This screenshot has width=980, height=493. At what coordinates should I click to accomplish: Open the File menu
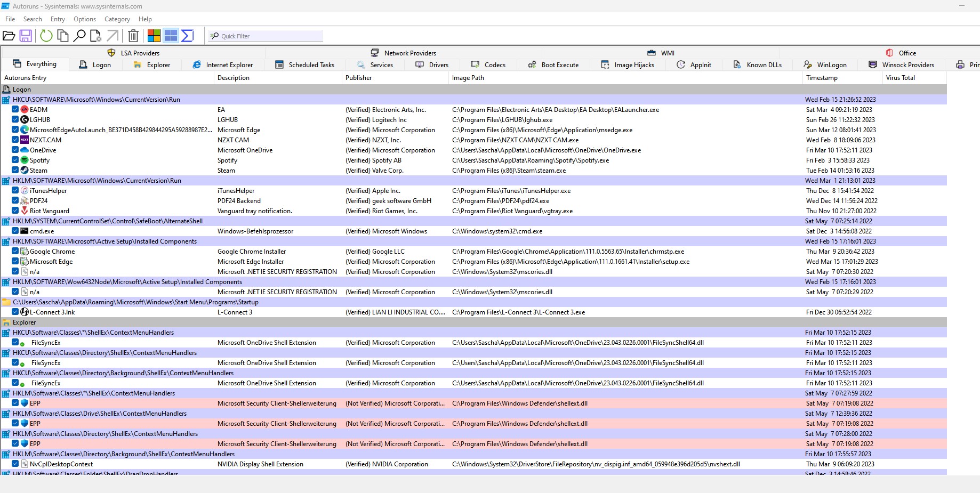pos(10,19)
